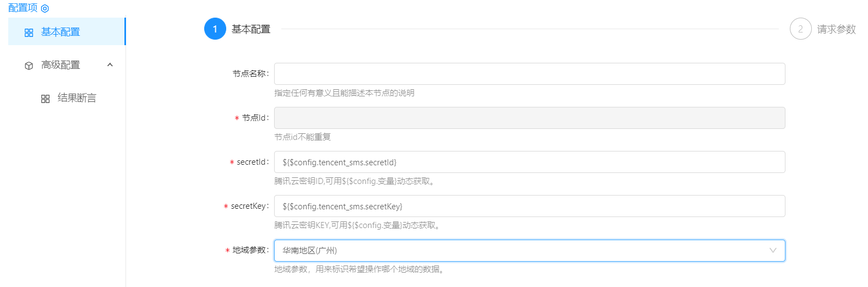Click the 地域参数 dropdown arrow

pos(773,251)
